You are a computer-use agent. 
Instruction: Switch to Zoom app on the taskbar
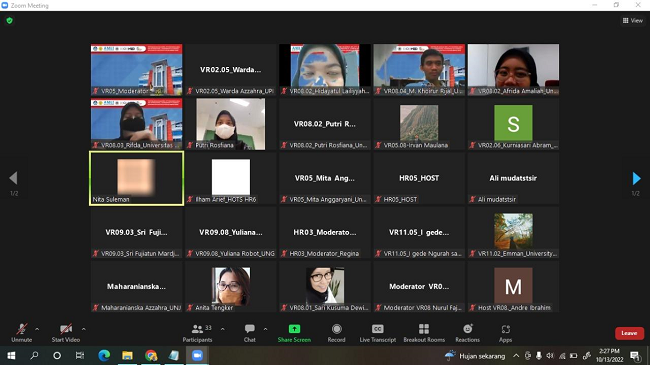point(197,355)
